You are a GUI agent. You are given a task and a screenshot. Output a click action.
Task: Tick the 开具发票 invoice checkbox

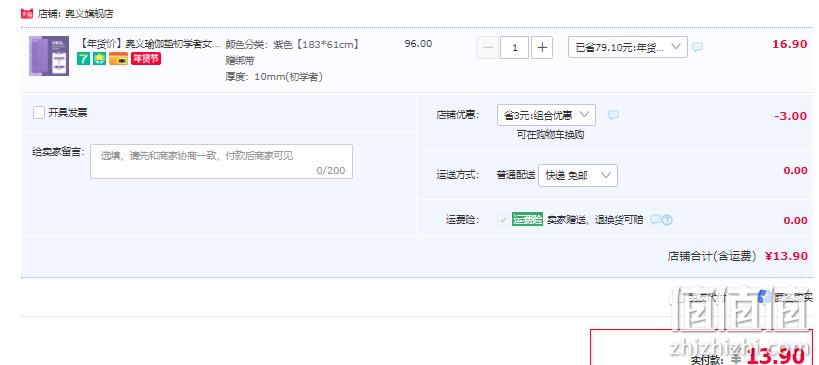pyautogui.click(x=39, y=112)
